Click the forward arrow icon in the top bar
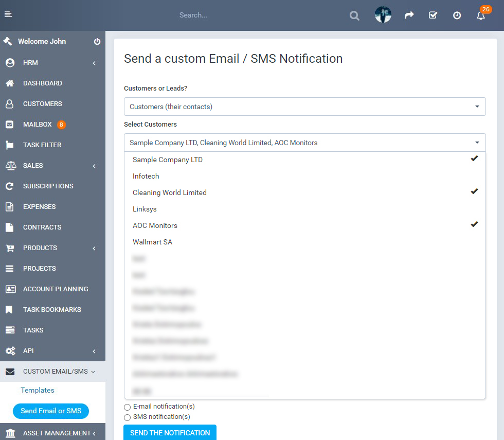The height and width of the screenshot is (440, 504). click(409, 15)
